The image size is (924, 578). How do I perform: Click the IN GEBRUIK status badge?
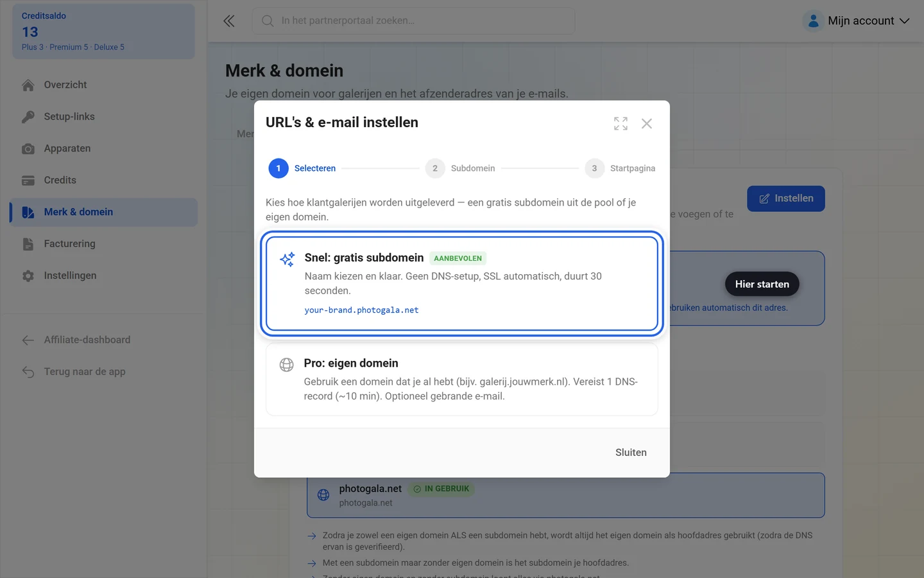[x=441, y=489]
